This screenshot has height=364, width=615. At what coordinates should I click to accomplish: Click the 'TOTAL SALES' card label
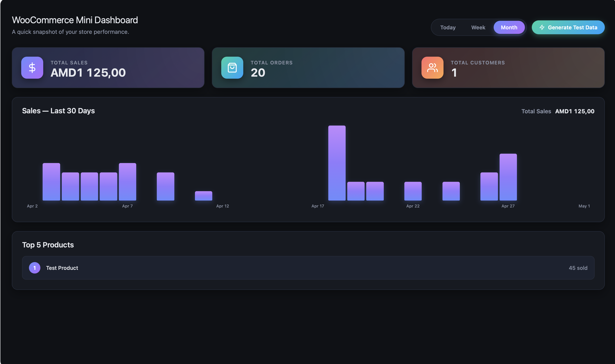[69, 63]
